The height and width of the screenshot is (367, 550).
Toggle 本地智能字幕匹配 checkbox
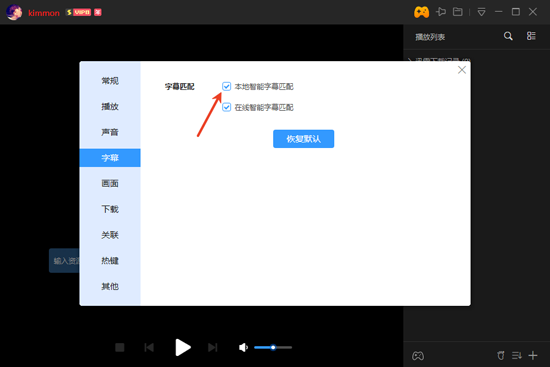pyautogui.click(x=226, y=86)
